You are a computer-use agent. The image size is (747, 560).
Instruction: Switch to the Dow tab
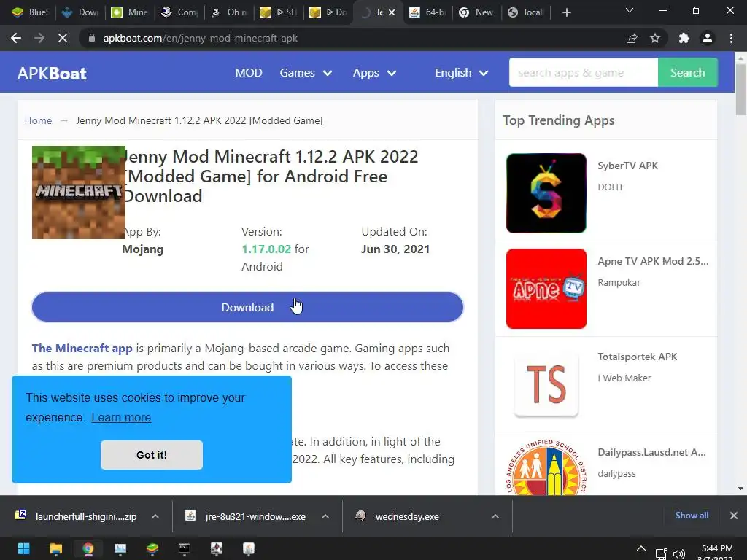click(x=80, y=12)
